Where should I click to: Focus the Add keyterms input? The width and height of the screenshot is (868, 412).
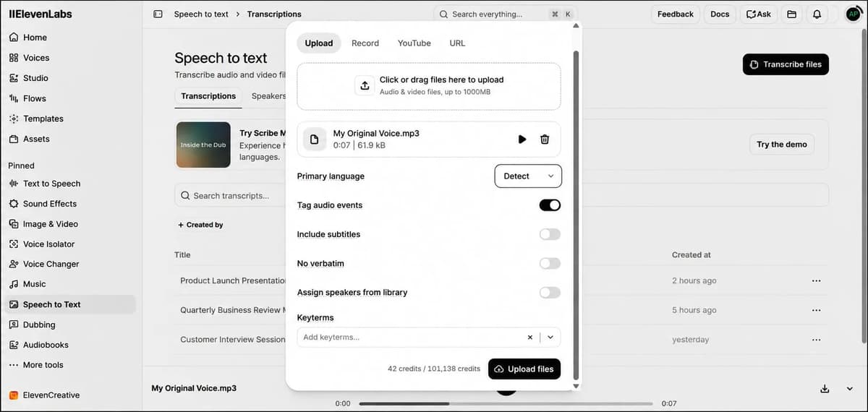click(409, 337)
